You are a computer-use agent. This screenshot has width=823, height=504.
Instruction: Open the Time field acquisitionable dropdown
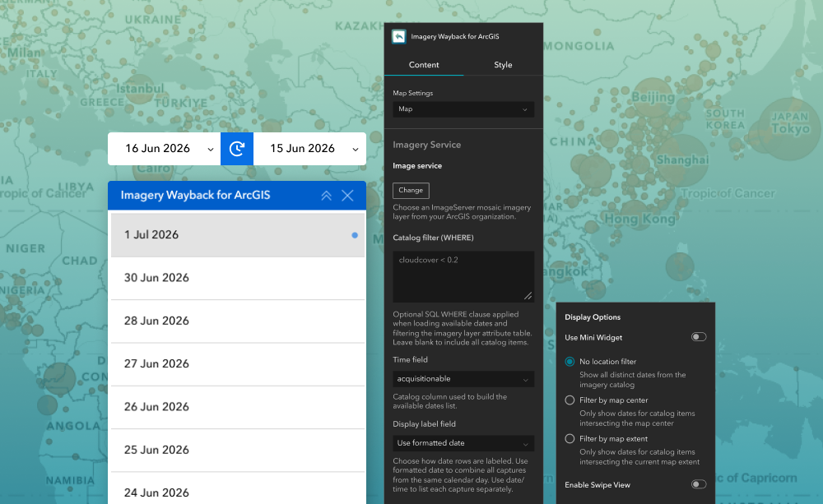click(x=463, y=379)
